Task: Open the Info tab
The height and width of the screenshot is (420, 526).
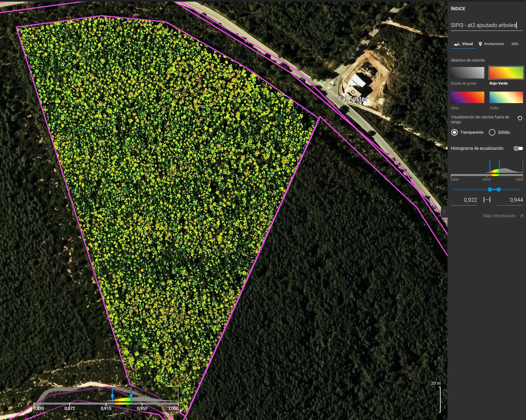Action: [x=515, y=44]
